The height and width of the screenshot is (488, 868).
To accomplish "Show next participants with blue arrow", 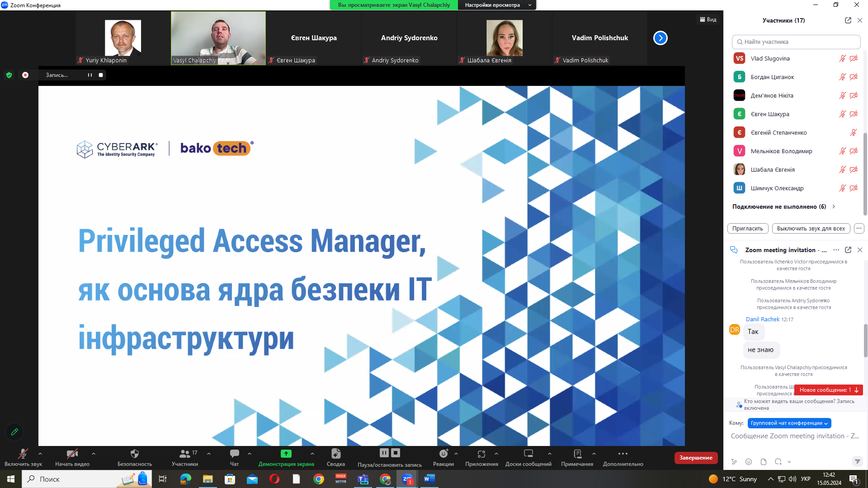I will pyautogui.click(x=660, y=38).
